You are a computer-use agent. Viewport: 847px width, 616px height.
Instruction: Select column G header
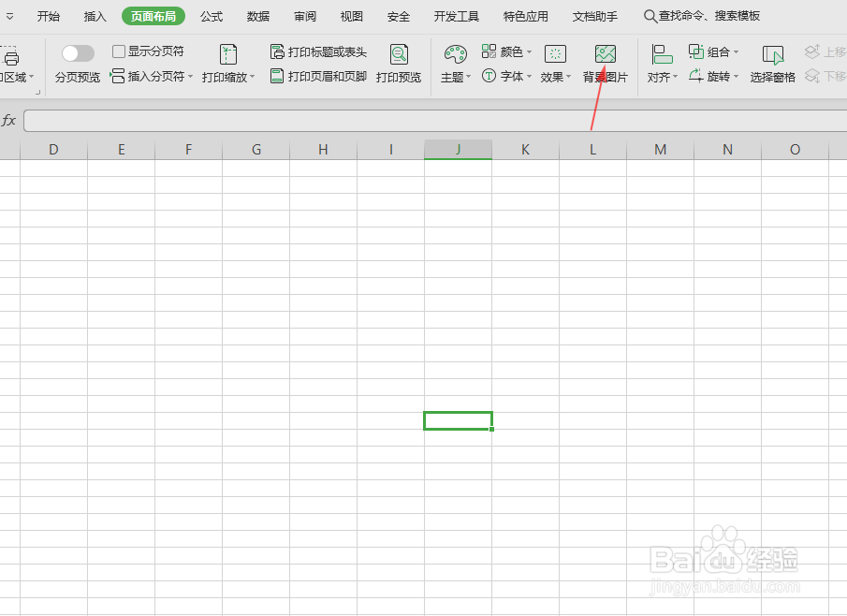tap(256, 150)
